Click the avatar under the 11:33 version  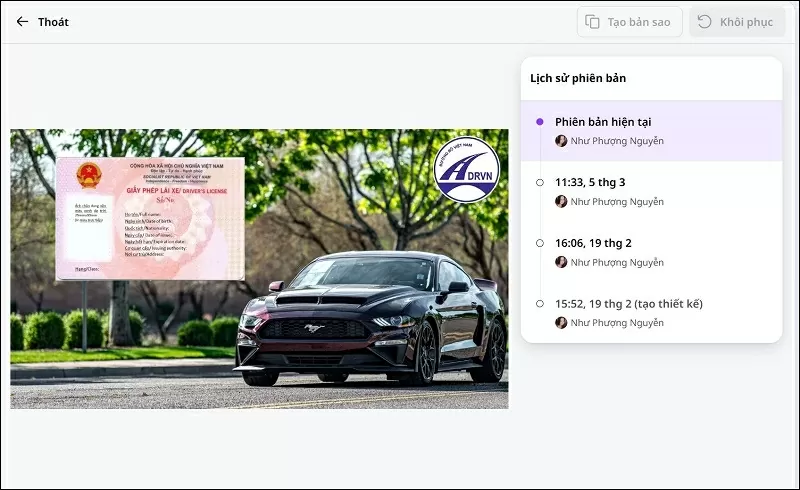point(561,201)
